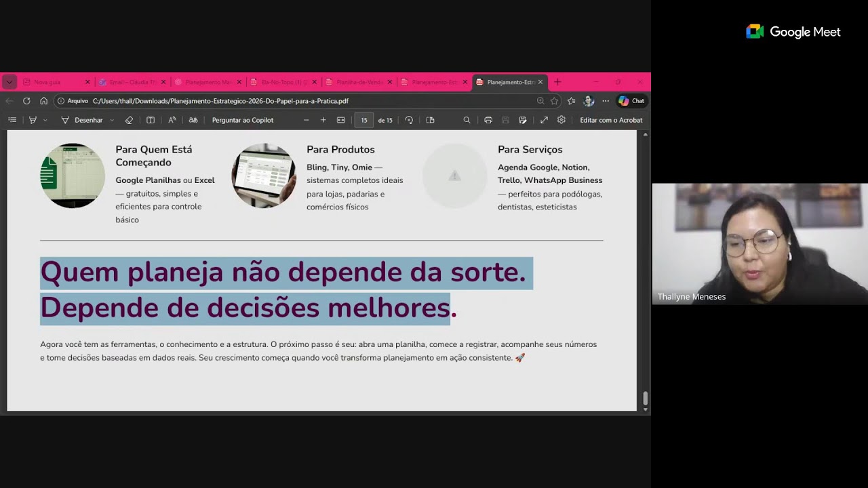Print the PDF document

point(488,120)
